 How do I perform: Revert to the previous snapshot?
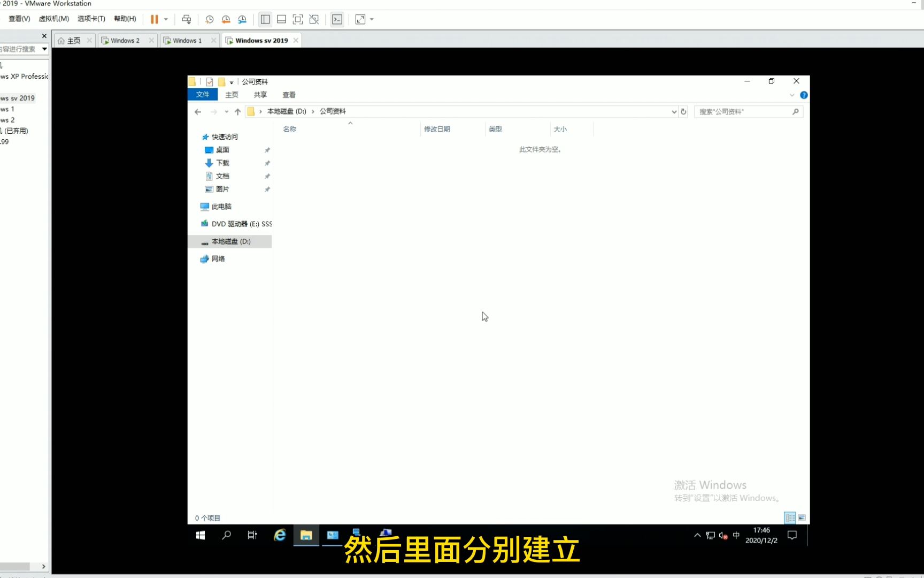click(226, 19)
